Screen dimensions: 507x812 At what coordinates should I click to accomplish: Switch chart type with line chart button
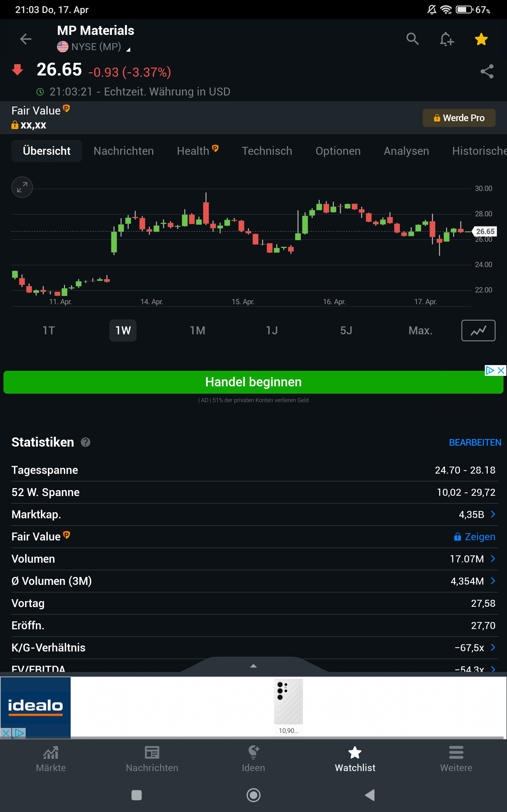pos(478,331)
